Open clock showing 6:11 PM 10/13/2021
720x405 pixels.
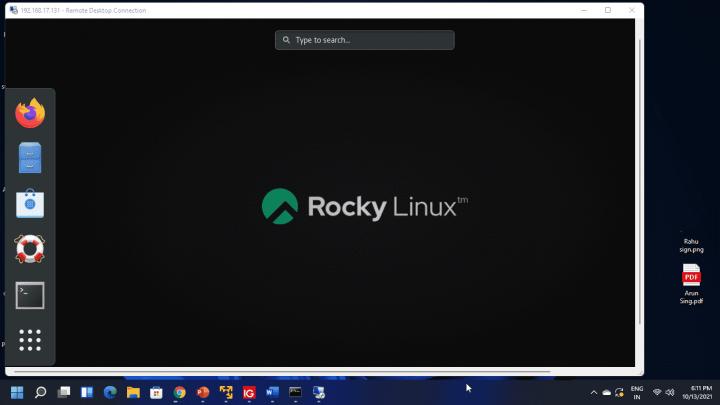(x=697, y=393)
